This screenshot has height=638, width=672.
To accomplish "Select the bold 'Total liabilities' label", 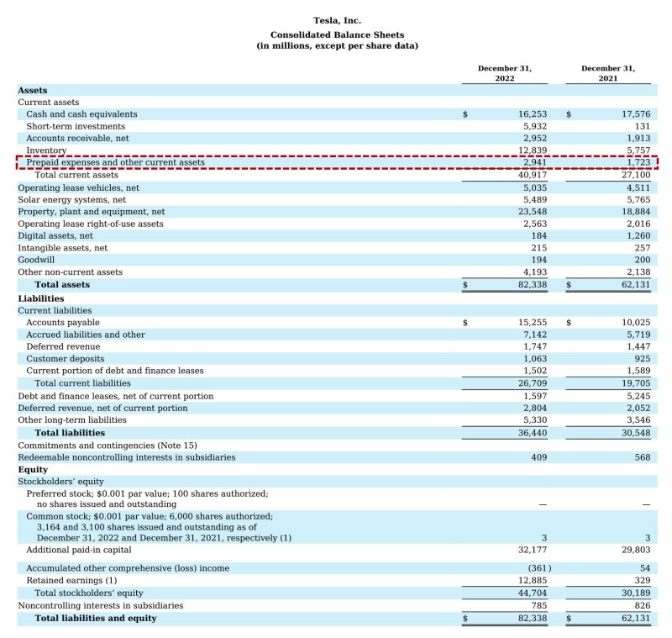I will (70, 433).
